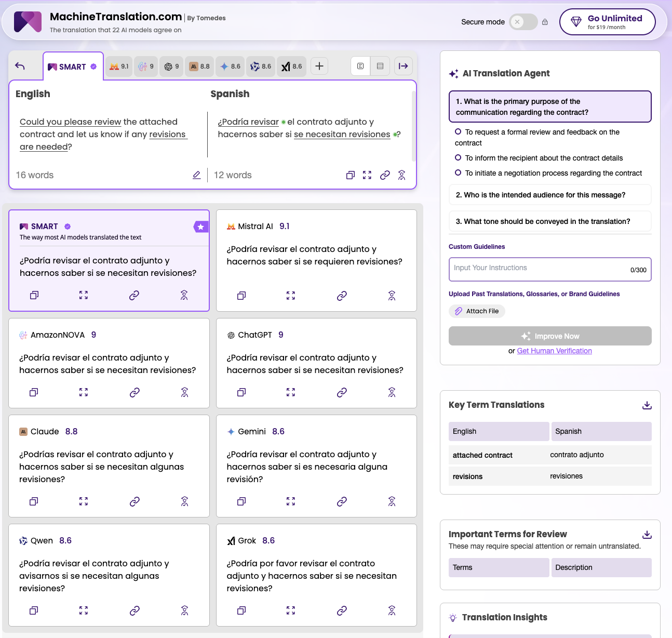Download the Key Term Translations table
This screenshot has width=672, height=638.
647,405
